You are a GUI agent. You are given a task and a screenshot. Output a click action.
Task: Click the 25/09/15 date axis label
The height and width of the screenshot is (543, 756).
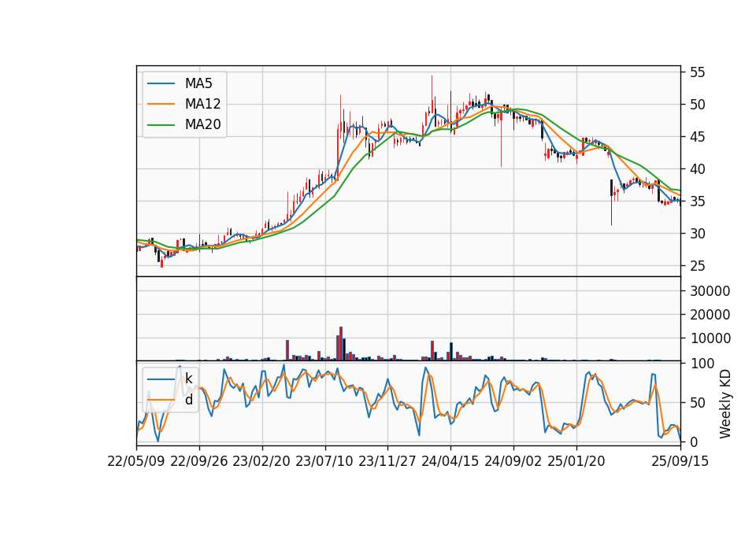pyautogui.click(x=680, y=461)
